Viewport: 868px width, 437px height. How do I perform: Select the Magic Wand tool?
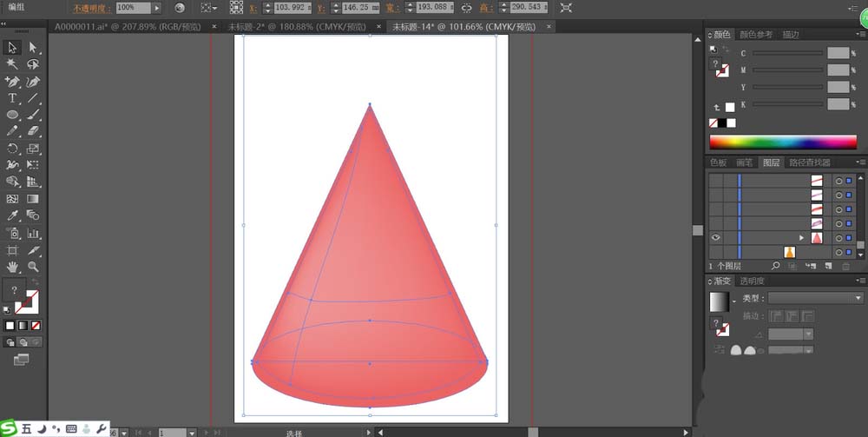12,64
